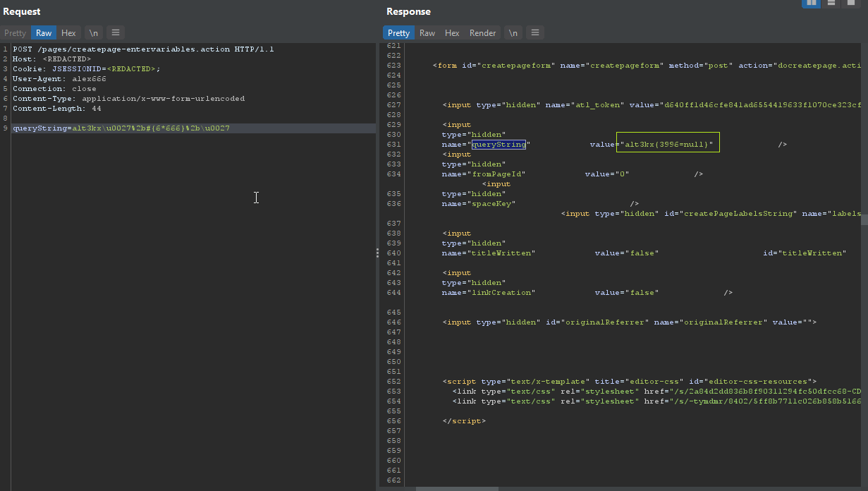Click line number 9 in Request gutter
This screenshot has height=491, width=868.
click(x=5, y=128)
